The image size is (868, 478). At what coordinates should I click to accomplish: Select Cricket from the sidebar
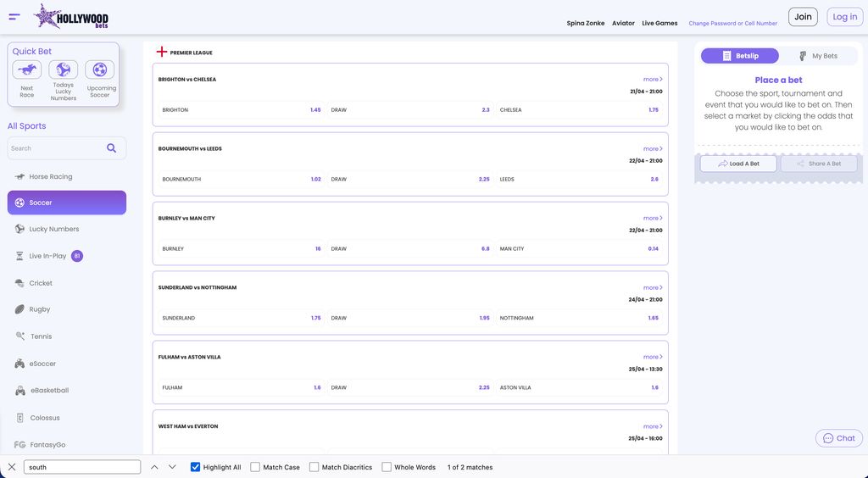click(x=66, y=283)
